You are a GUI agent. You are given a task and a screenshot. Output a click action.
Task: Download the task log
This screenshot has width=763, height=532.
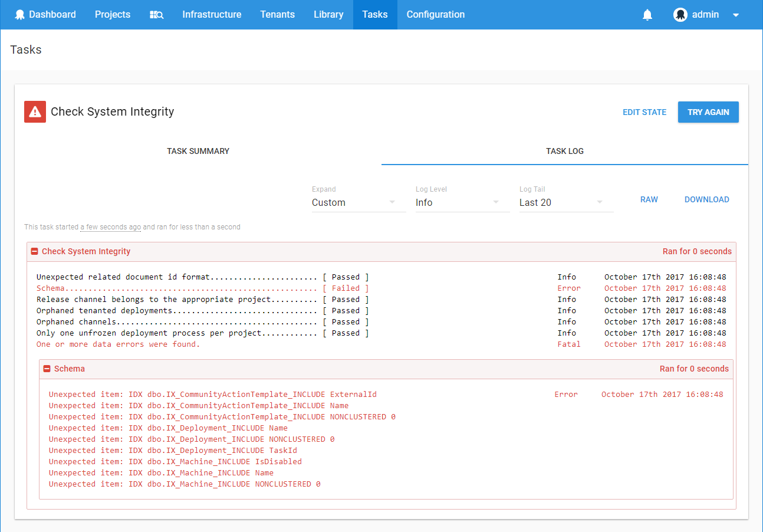pyautogui.click(x=706, y=199)
